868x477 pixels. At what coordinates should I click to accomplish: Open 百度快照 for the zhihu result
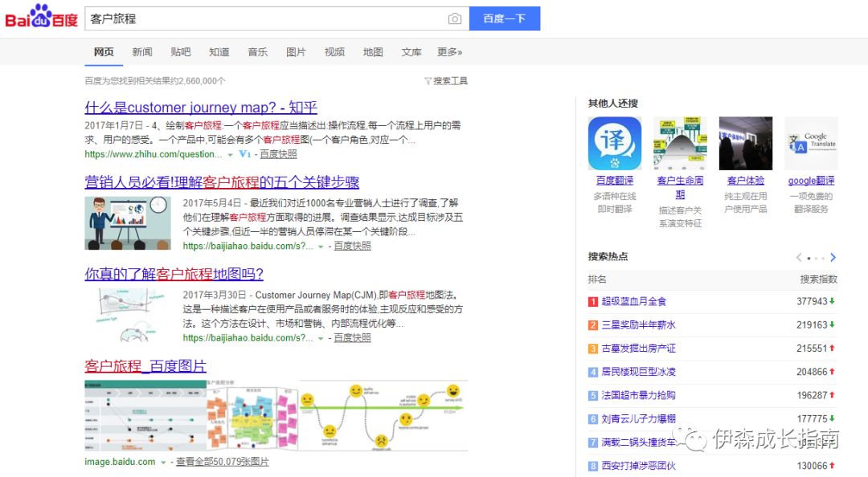click(x=278, y=154)
